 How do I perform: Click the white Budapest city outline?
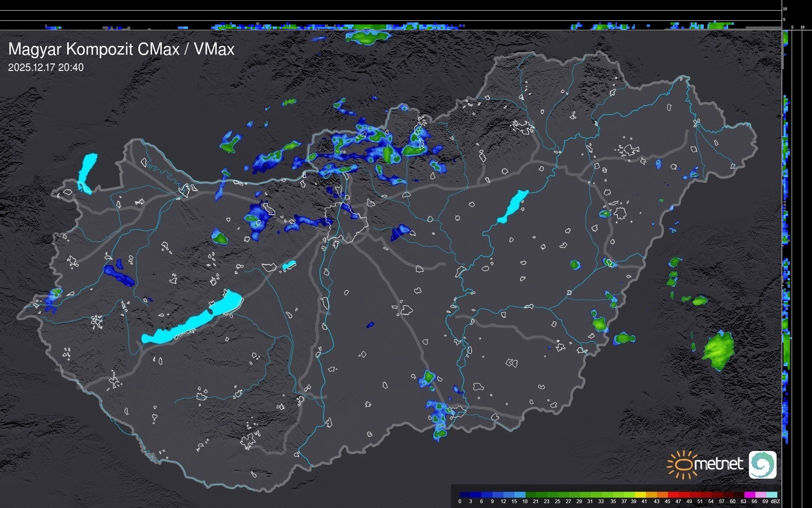point(346,222)
